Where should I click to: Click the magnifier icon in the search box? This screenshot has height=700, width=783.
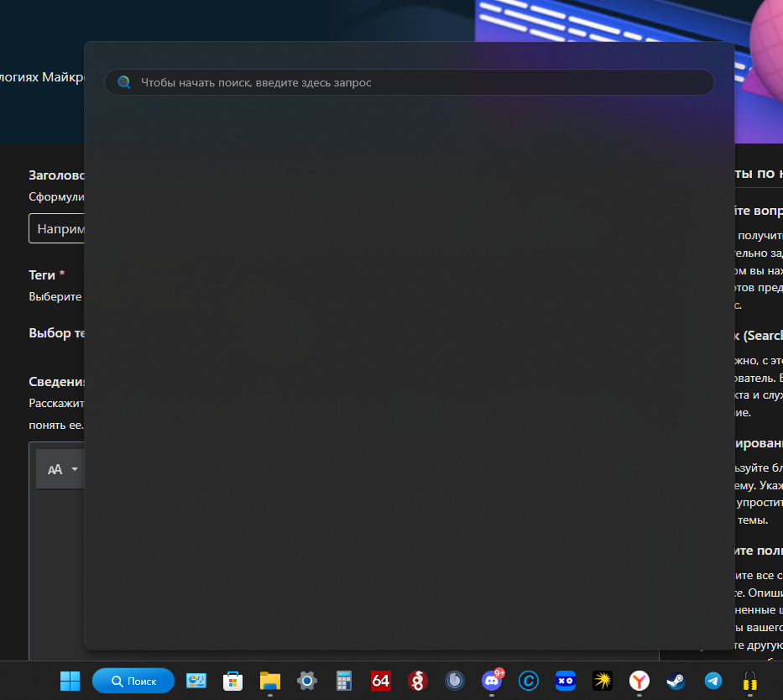(124, 82)
